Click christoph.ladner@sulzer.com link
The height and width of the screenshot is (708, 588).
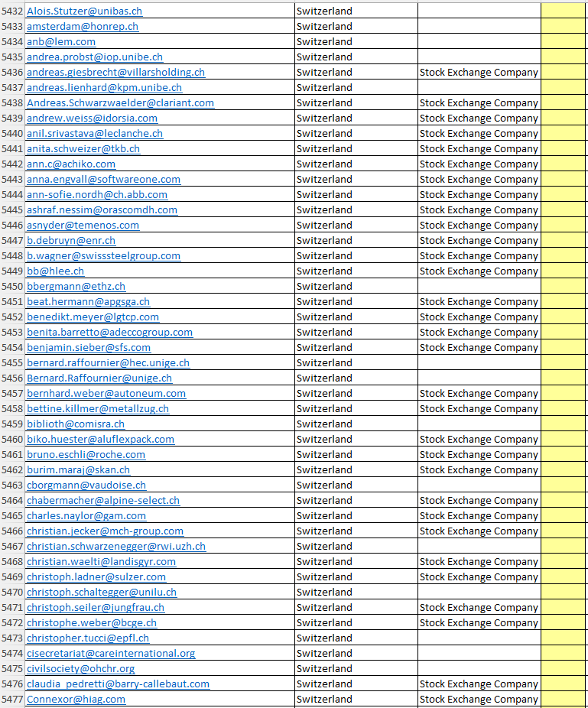(x=96, y=577)
